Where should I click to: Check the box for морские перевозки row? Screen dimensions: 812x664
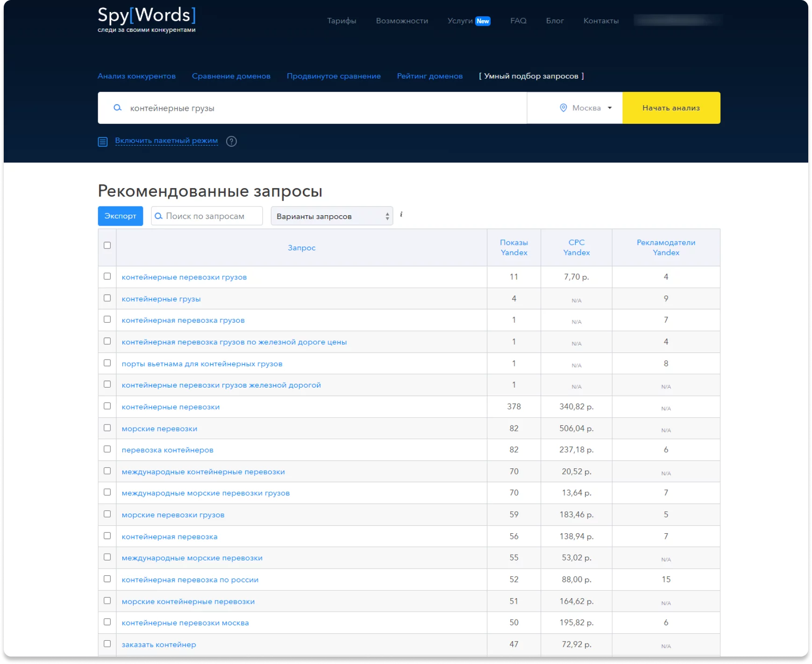coord(107,428)
